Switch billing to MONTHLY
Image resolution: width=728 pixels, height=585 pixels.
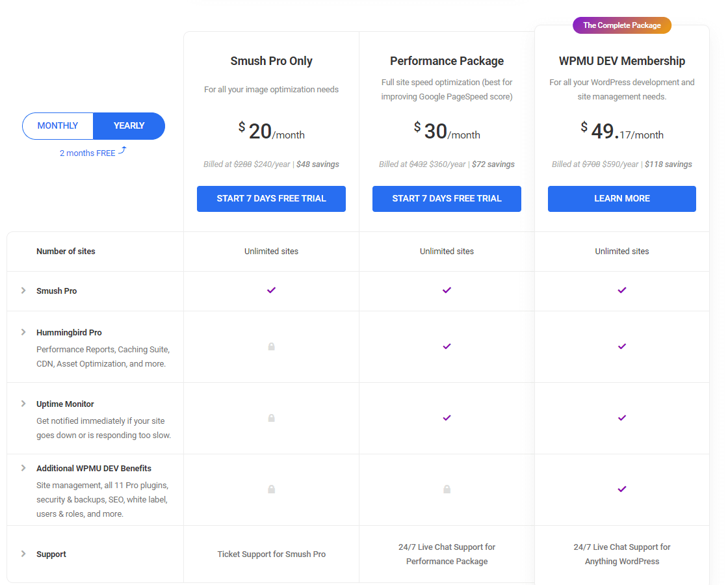[58, 126]
